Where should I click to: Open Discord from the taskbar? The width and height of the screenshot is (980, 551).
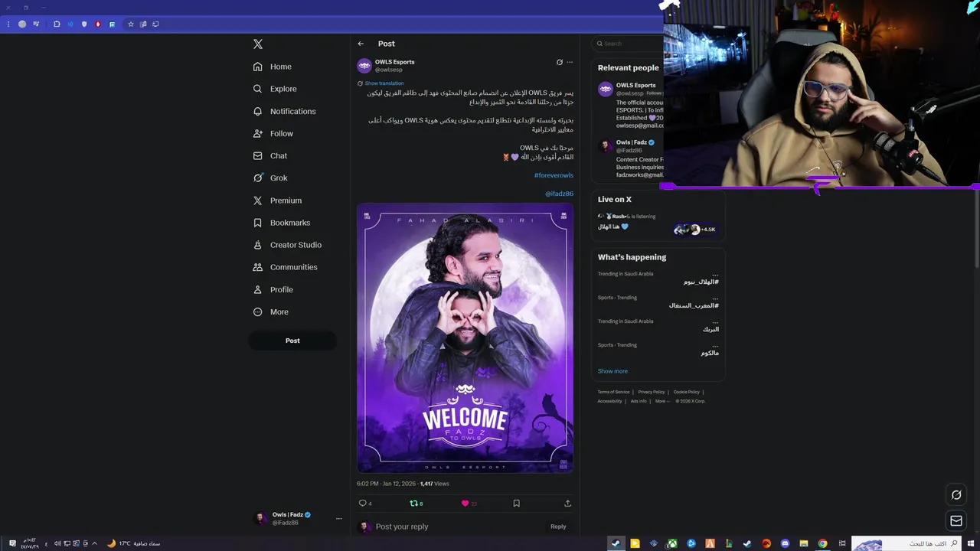785,543
